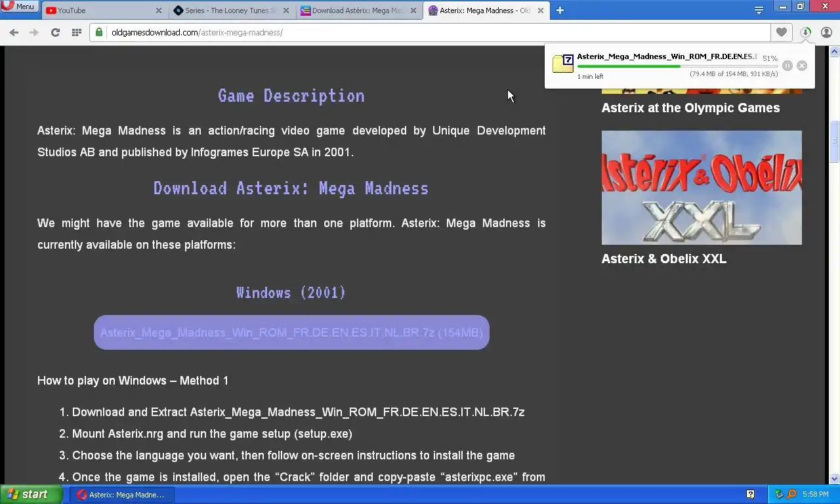Screen dimensions: 840x504
Task: Open the user account profile icon
Action: (x=826, y=32)
